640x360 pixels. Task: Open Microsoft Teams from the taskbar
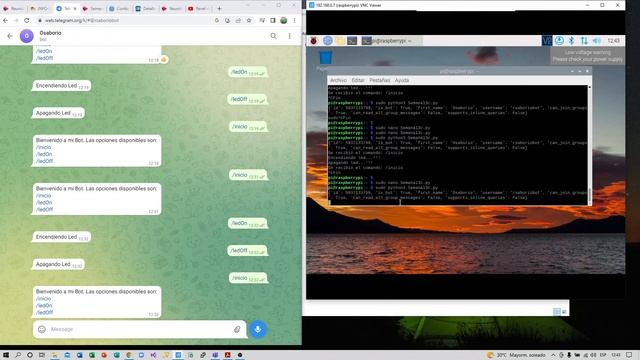(x=215, y=355)
